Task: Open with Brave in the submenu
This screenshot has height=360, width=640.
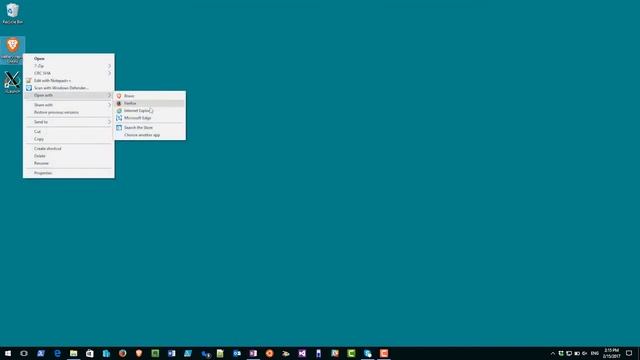Action: click(149, 96)
